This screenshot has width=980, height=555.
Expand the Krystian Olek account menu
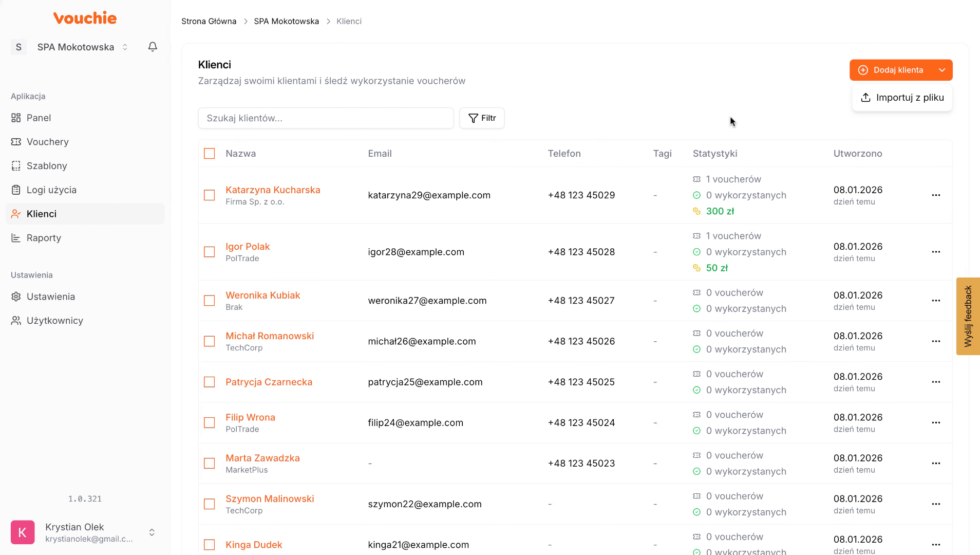(x=152, y=532)
